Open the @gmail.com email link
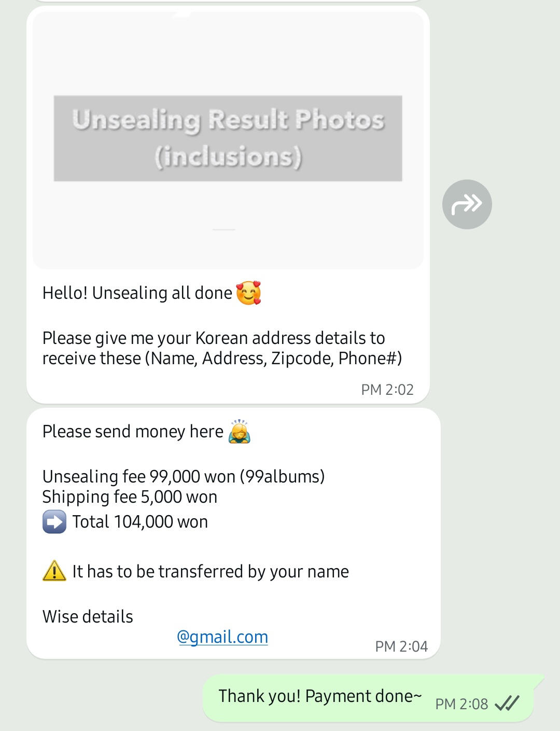 coord(222,637)
